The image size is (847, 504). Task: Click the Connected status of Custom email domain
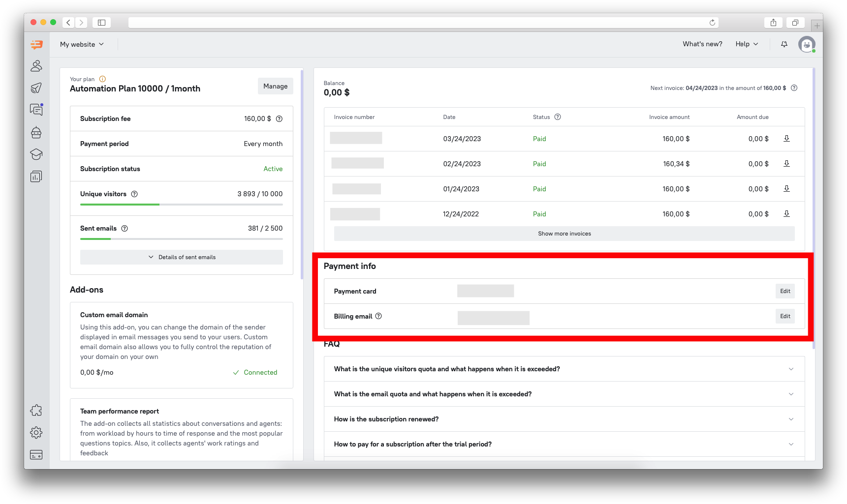(255, 372)
